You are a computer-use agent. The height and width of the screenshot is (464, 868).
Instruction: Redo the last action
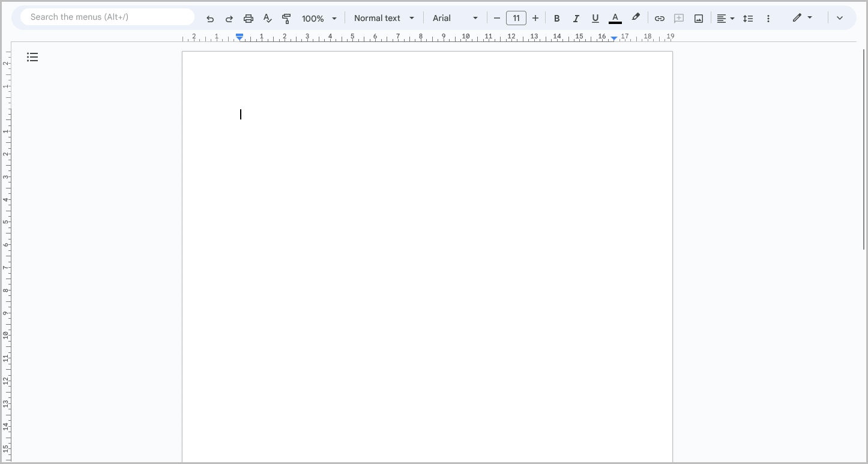(x=229, y=18)
